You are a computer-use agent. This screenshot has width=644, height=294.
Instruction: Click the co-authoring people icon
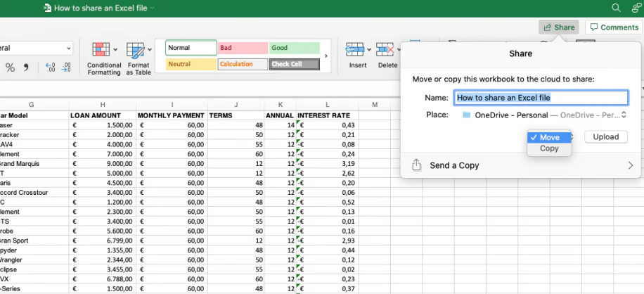coord(637,8)
